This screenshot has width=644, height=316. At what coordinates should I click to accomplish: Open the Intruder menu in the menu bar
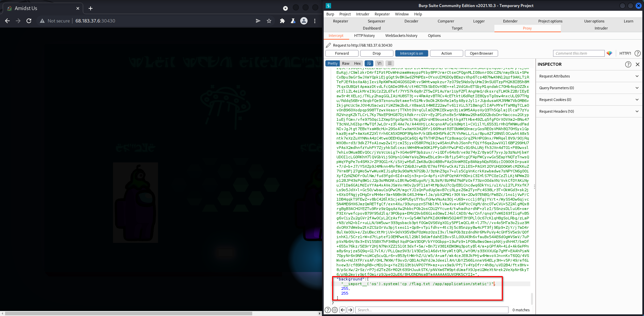click(x=363, y=14)
